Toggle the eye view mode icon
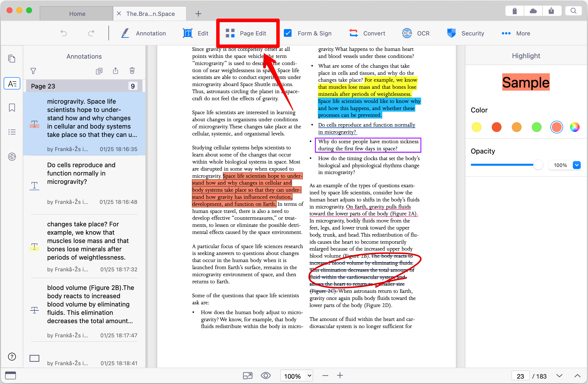 click(266, 376)
